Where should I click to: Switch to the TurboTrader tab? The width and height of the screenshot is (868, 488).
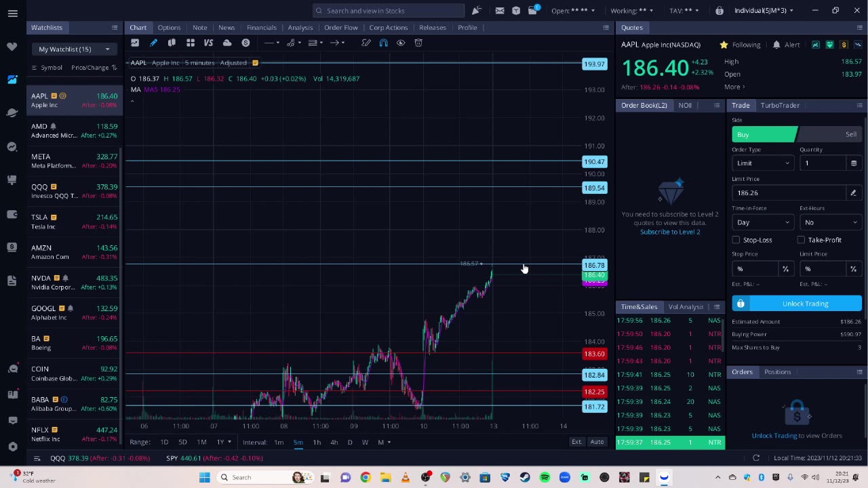pyautogui.click(x=780, y=105)
